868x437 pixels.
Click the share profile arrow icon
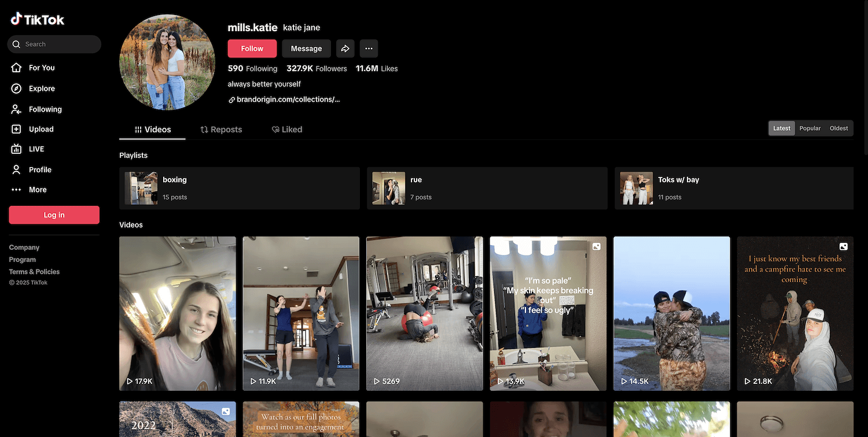345,49
